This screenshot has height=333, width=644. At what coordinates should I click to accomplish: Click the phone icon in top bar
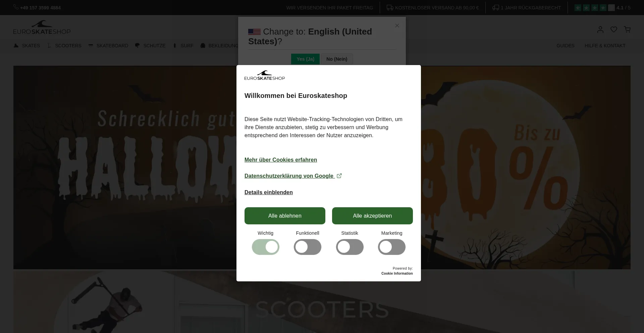click(x=16, y=7)
